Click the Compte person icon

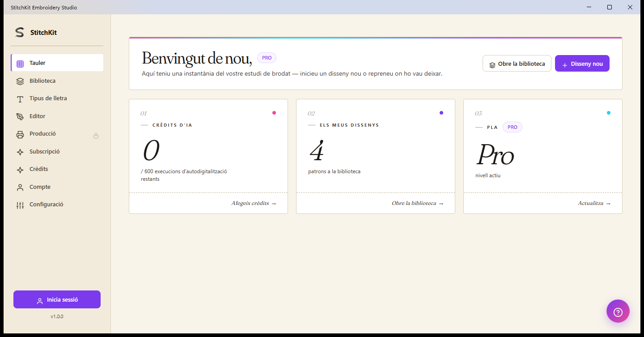tap(20, 188)
